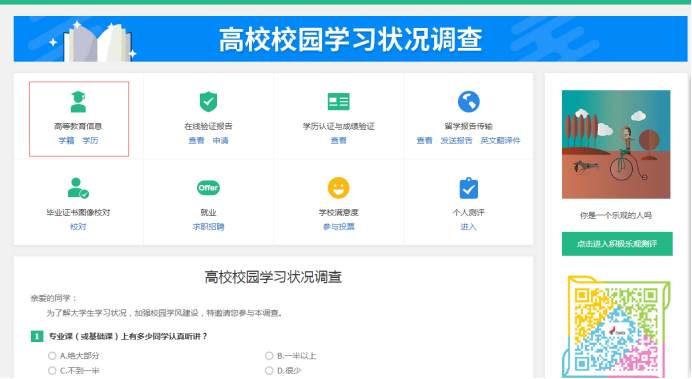Click the green Offer icon for 就业
The image size is (692, 379).
point(208,188)
